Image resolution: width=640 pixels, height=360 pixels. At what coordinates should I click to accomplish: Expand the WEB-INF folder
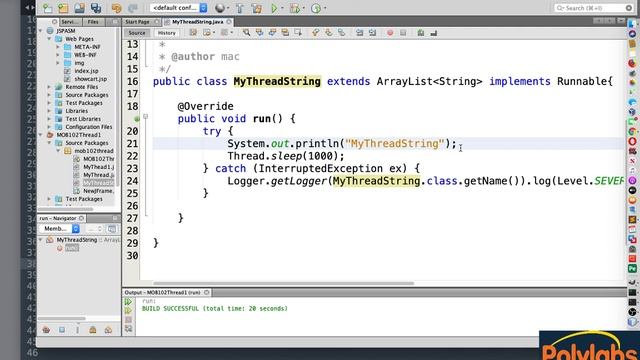(x=58, y=55)
